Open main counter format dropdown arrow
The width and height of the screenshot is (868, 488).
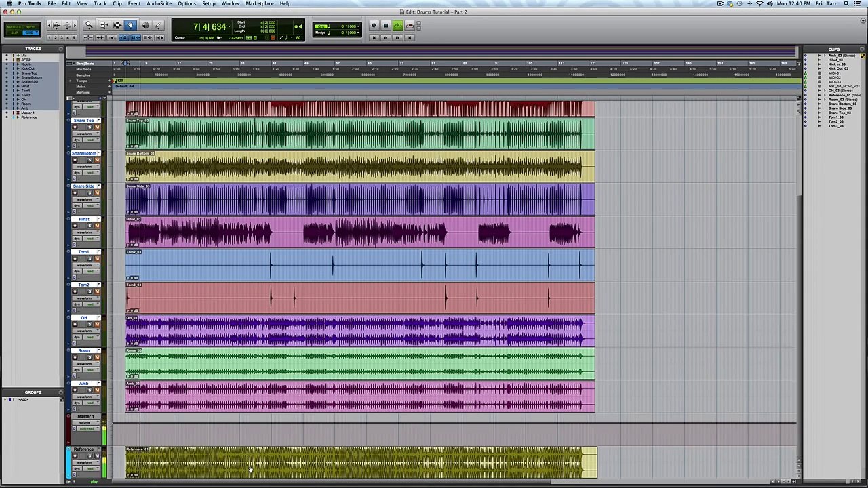229,26
